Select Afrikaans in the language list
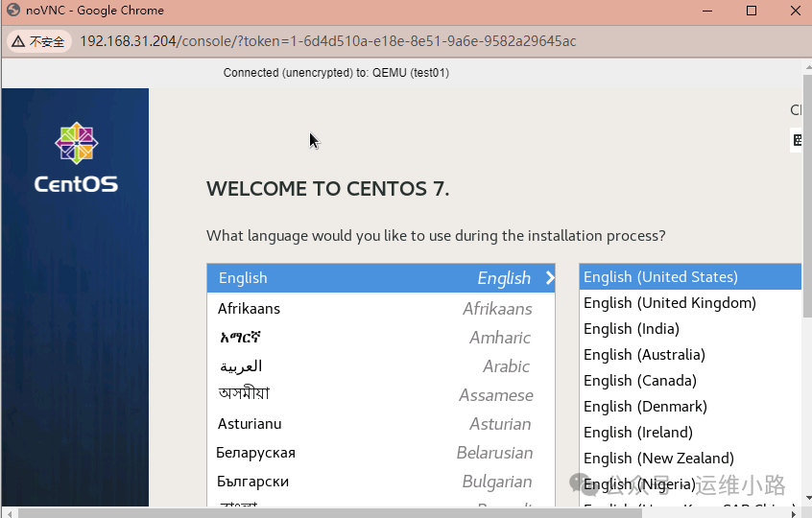The width and height of the screenshot is (812, 518). (381, 309)
